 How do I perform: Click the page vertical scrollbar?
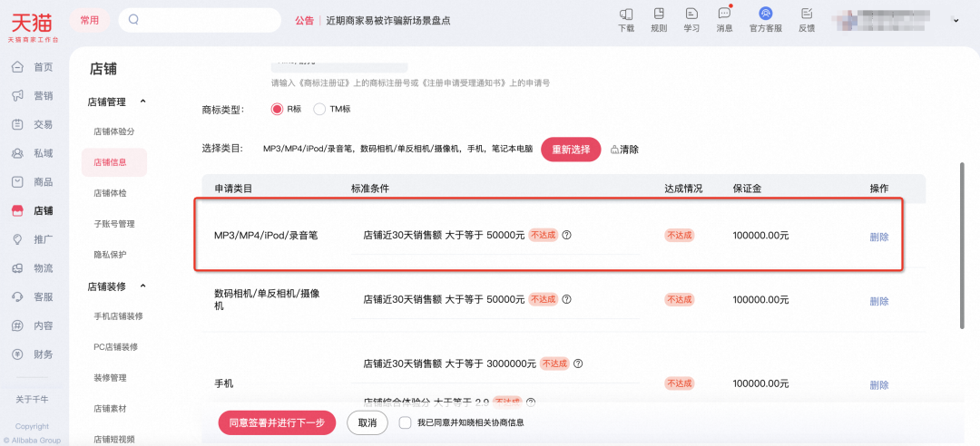[x=962, y=245]
